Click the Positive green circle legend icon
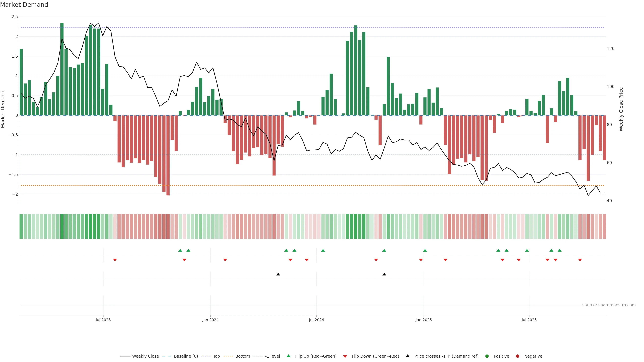Viewport: 644px width, 362px height. point(487,356)
